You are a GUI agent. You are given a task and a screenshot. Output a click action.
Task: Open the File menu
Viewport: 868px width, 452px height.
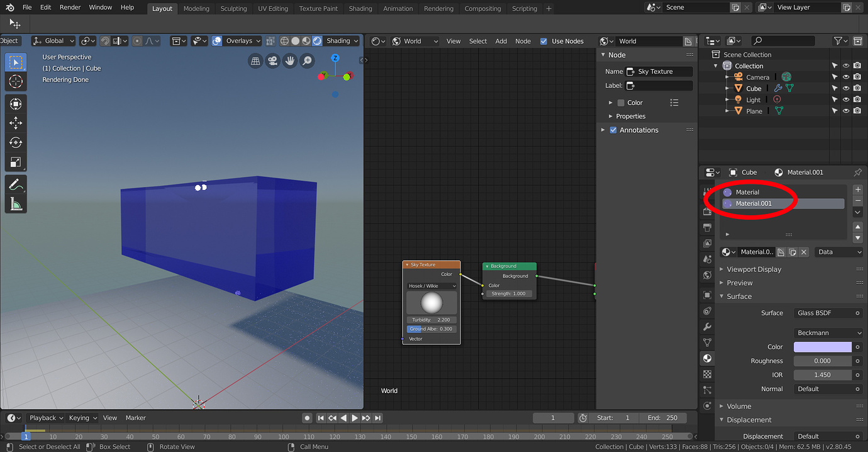click(x=27, y=8)
